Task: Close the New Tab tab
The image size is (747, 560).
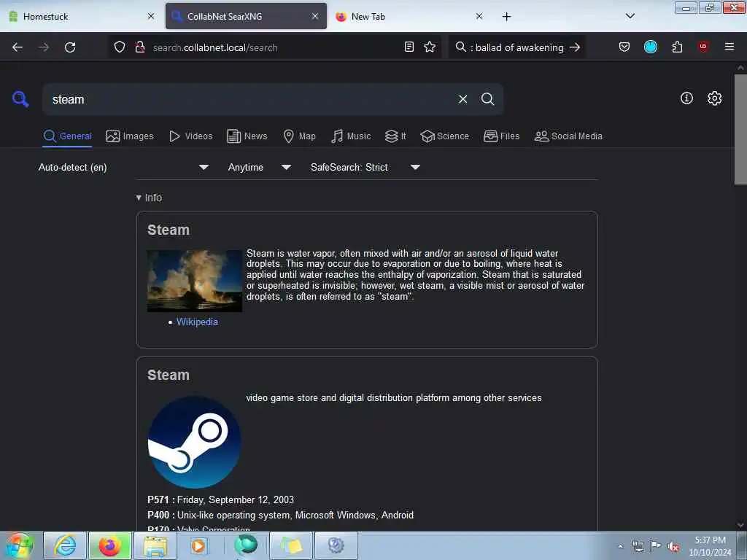Action: [479, 16]
